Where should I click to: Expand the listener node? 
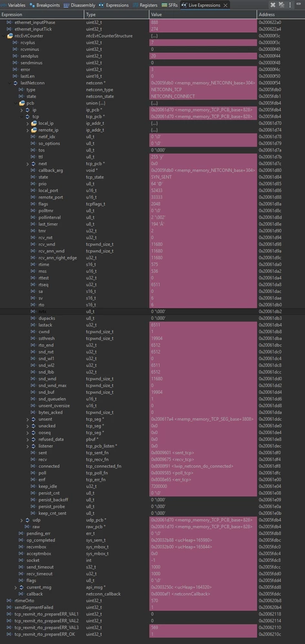coord(28,446)
